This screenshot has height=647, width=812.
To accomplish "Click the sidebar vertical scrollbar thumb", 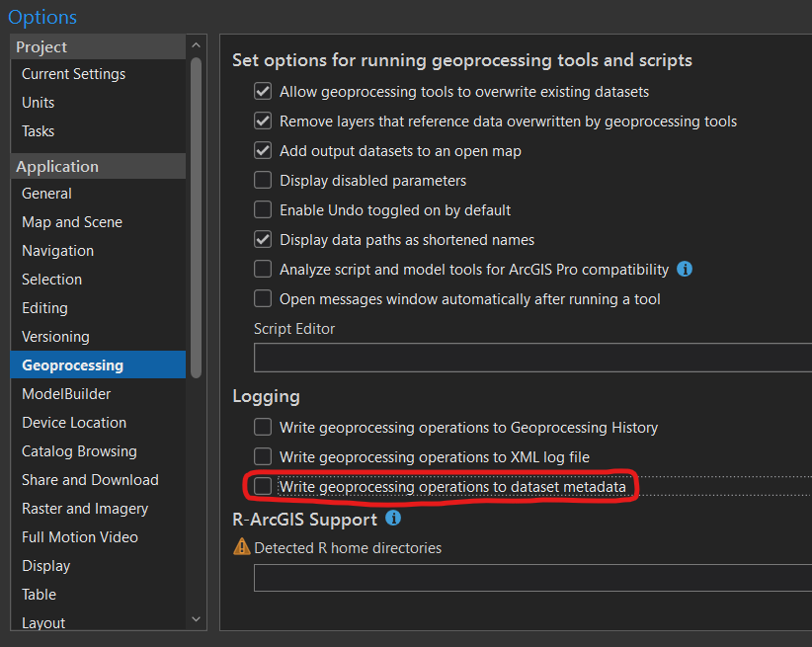I will (x=196, y=217).
